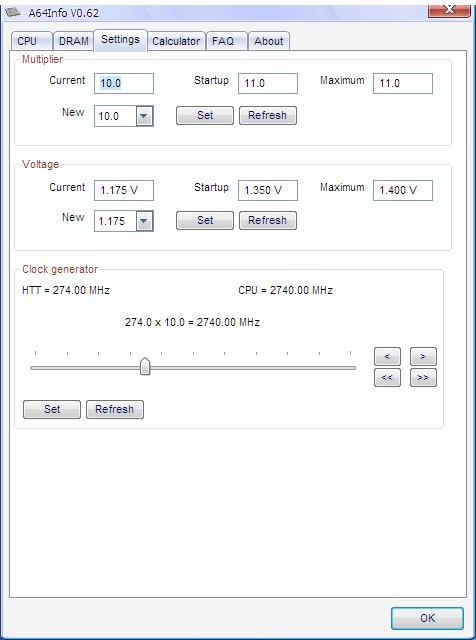
Task: Click the Startup multiplier field
Action: coord(268,83)
